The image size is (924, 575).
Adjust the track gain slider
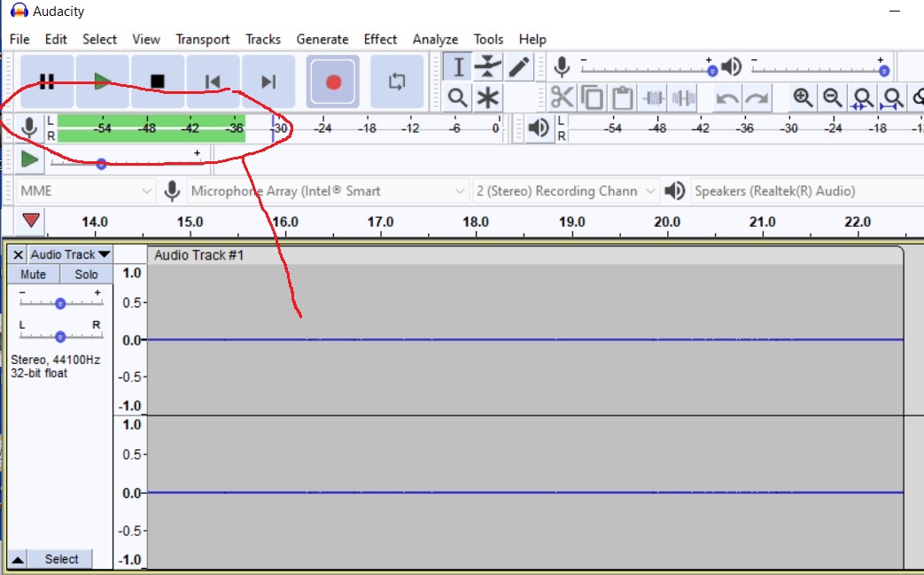click(x=59, y=302)
